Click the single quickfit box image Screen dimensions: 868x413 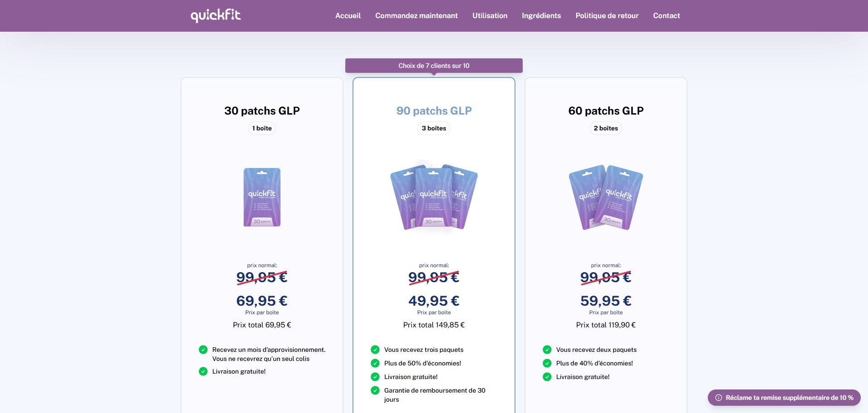(262, 197)
